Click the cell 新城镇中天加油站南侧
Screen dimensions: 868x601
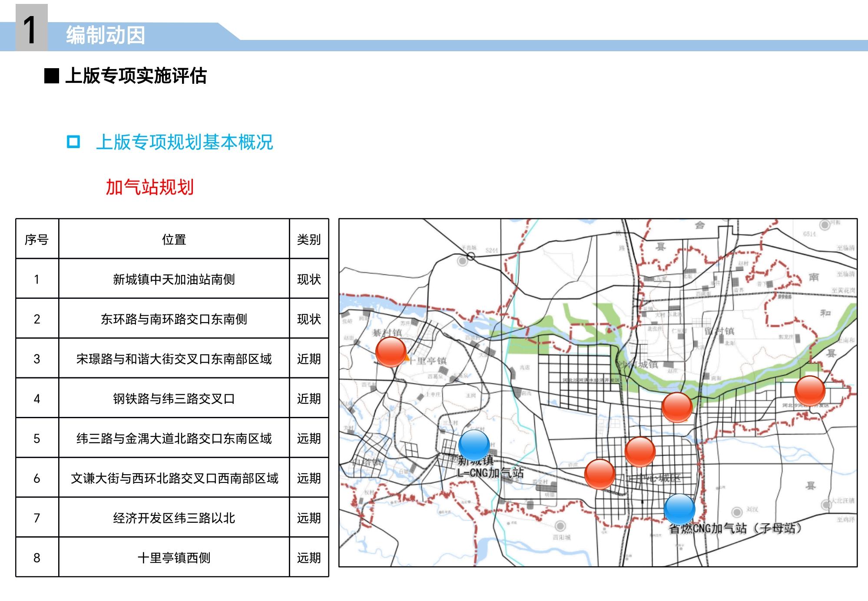click(174, 279)
